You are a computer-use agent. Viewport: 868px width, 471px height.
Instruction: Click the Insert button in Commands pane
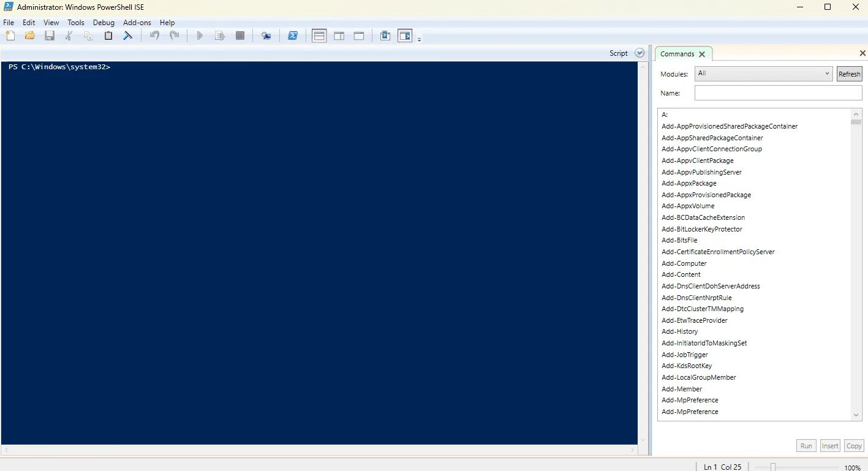point(830,446)
